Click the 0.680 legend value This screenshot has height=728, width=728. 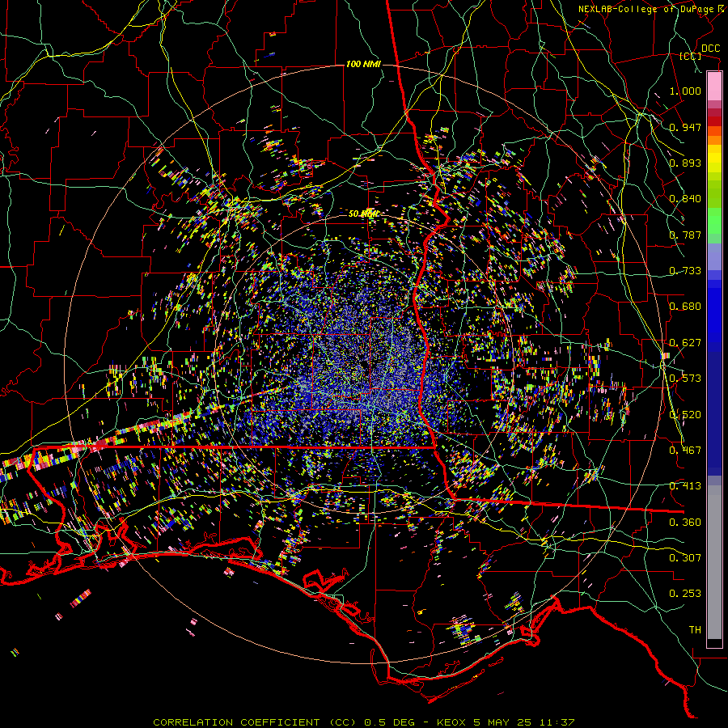685,307
